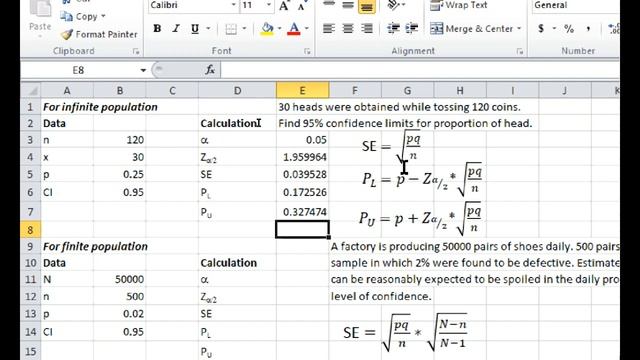Increase font size with grow icon
Image resolution: width=640 pixels, height=360 pixels.
[x=284, y=5]
